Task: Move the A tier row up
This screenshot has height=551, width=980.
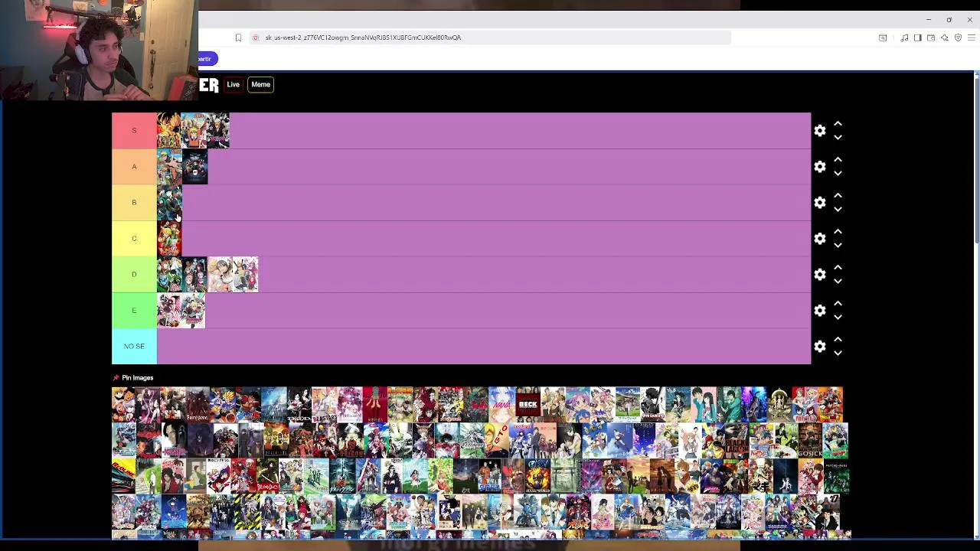Action: 838,159
